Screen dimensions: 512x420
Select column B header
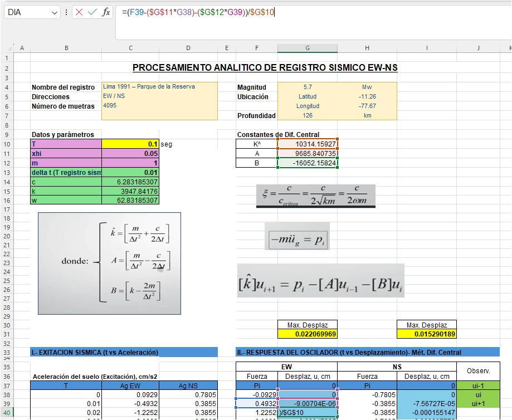[66, 48]
